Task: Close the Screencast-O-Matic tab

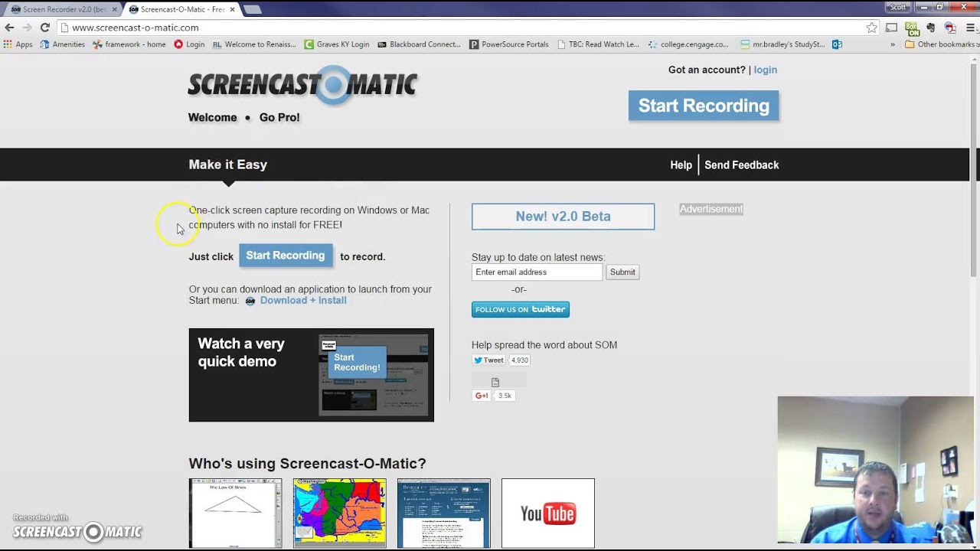Action: [x=232, y=9]
